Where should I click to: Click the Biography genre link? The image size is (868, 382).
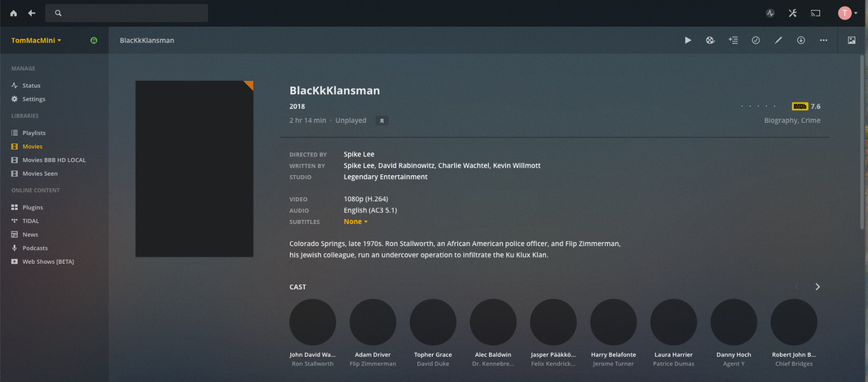(781, 121)
